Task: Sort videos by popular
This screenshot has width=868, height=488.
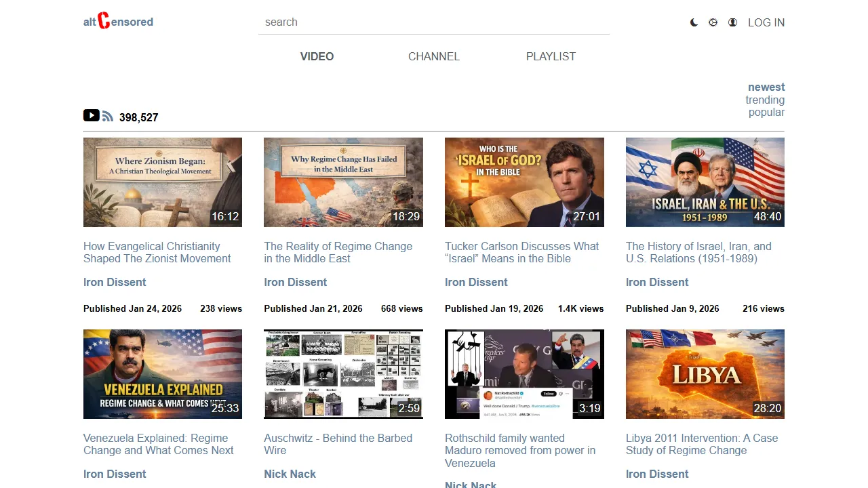Action: coord(766,112)
